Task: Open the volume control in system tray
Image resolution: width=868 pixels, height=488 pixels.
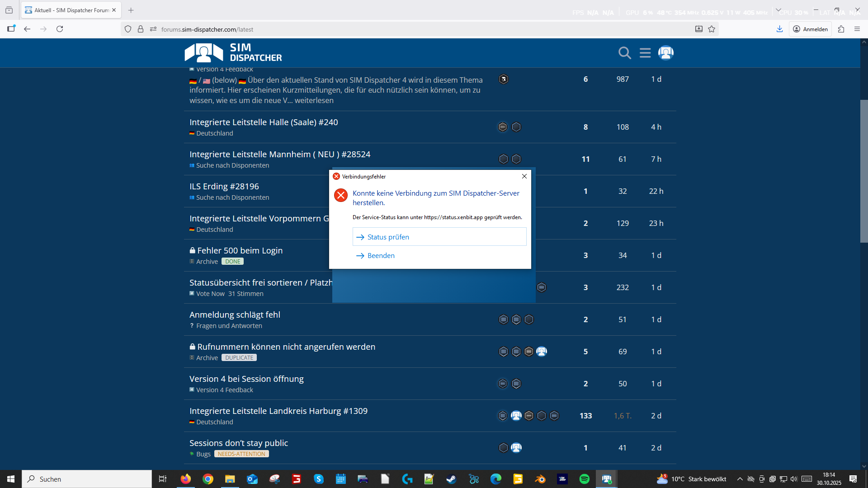Action: (x=794, y=479)
